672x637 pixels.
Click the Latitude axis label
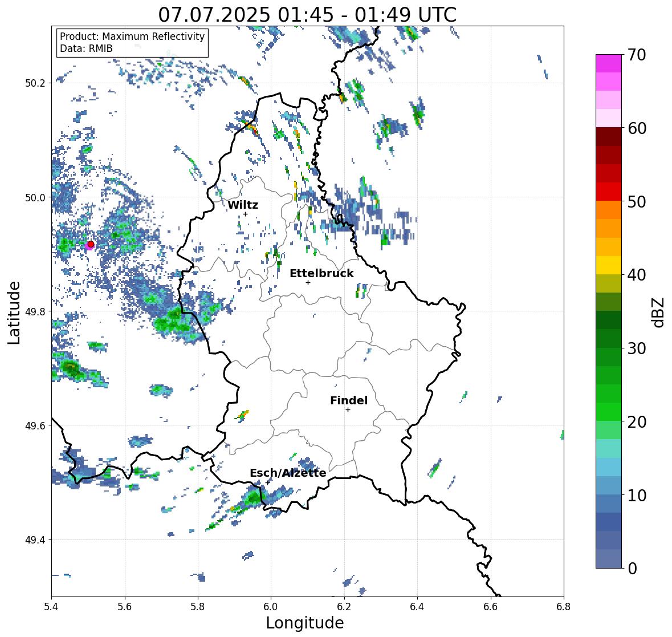point(14,313)
